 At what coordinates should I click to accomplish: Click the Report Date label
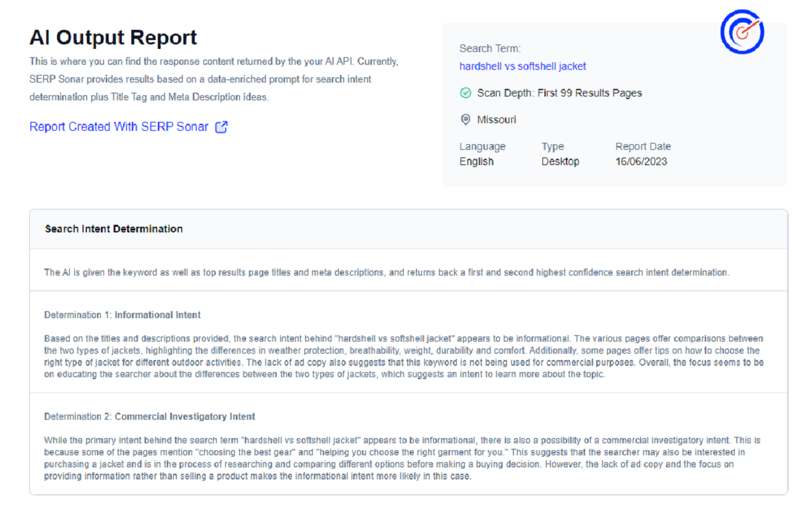pos(643,147)
